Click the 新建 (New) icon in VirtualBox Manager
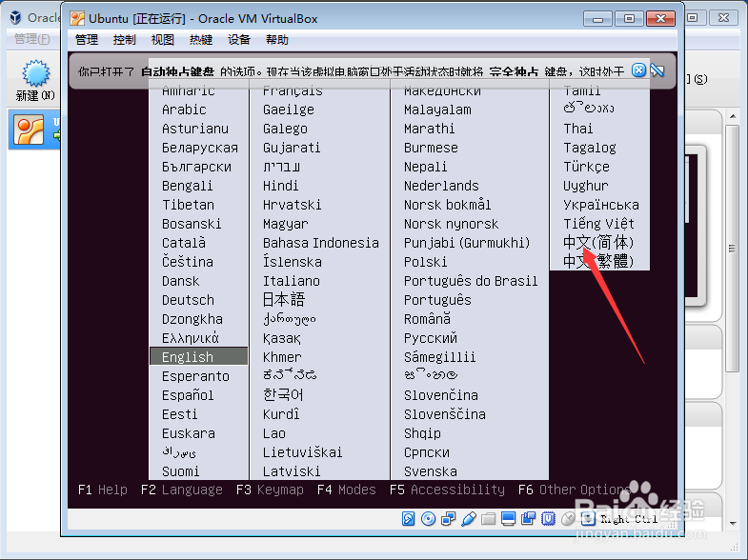This screenshot has height=560, width=748. click(x=35, y=81)
